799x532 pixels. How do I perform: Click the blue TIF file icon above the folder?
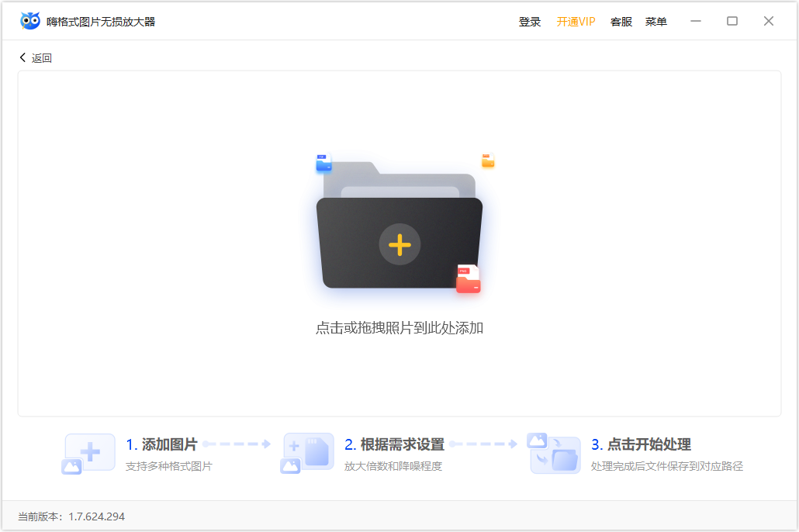click(324, 163)
